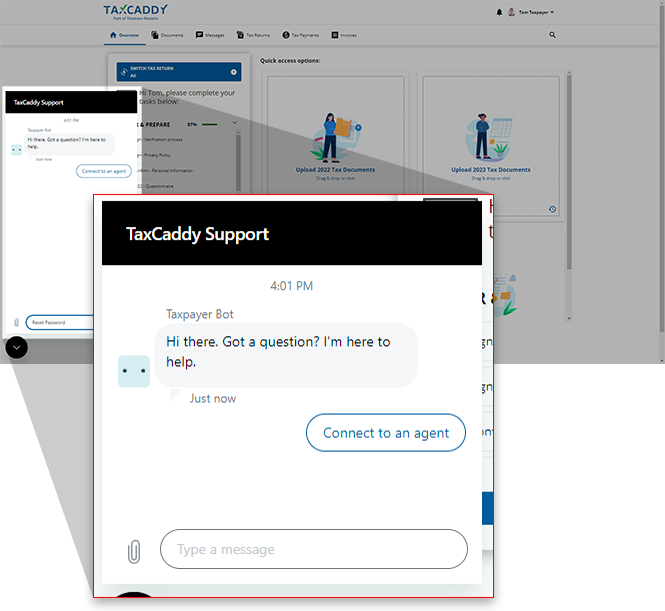Screen dimensions: 665x611
Task: Go to the Overview tab
Action: pos(124,35)
